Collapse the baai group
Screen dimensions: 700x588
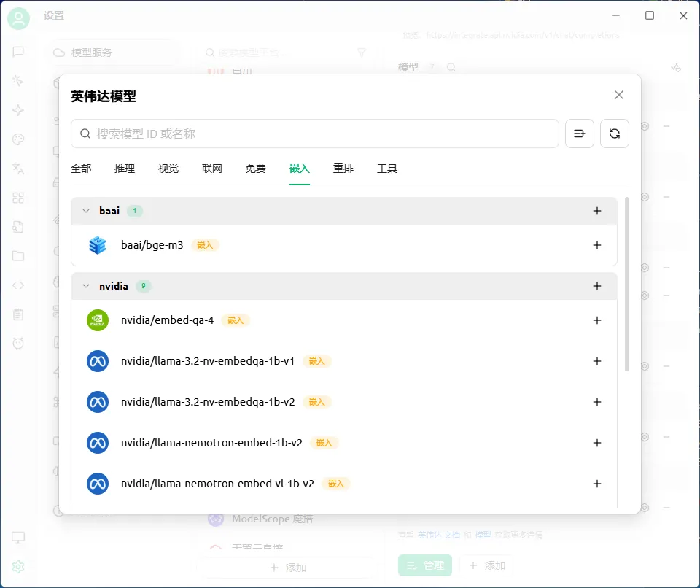[x=86, y=211]
